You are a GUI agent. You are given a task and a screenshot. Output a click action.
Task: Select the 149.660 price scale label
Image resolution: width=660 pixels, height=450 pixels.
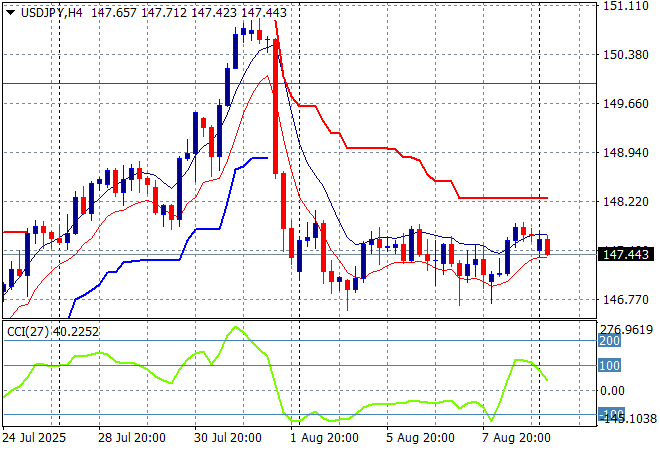[626, 104]
